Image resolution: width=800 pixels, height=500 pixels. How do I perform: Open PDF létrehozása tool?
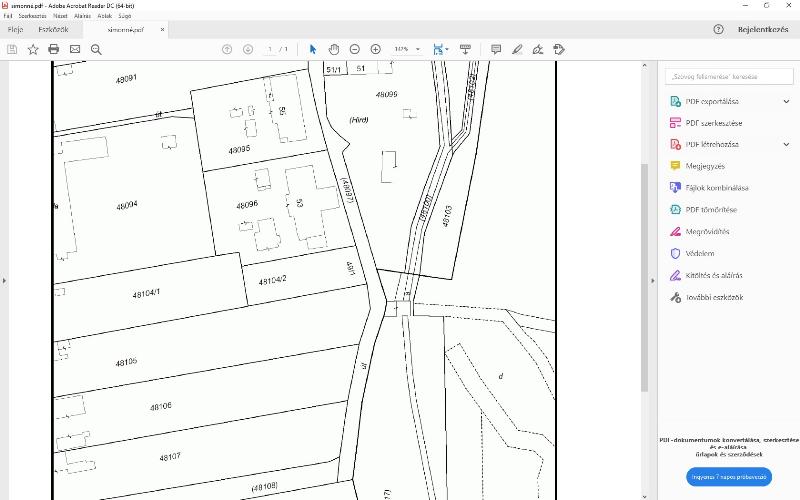tap(712, 144)
